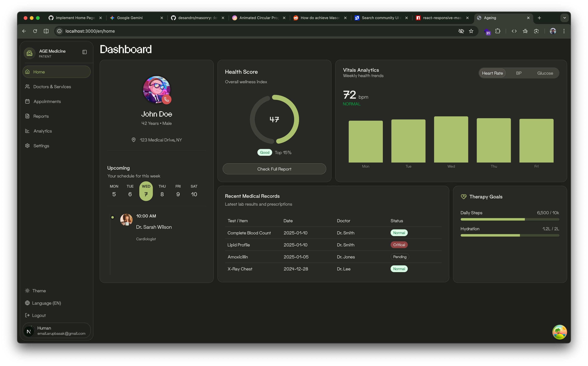Go to Doctors & Services menu item

(x=52, y=87)
